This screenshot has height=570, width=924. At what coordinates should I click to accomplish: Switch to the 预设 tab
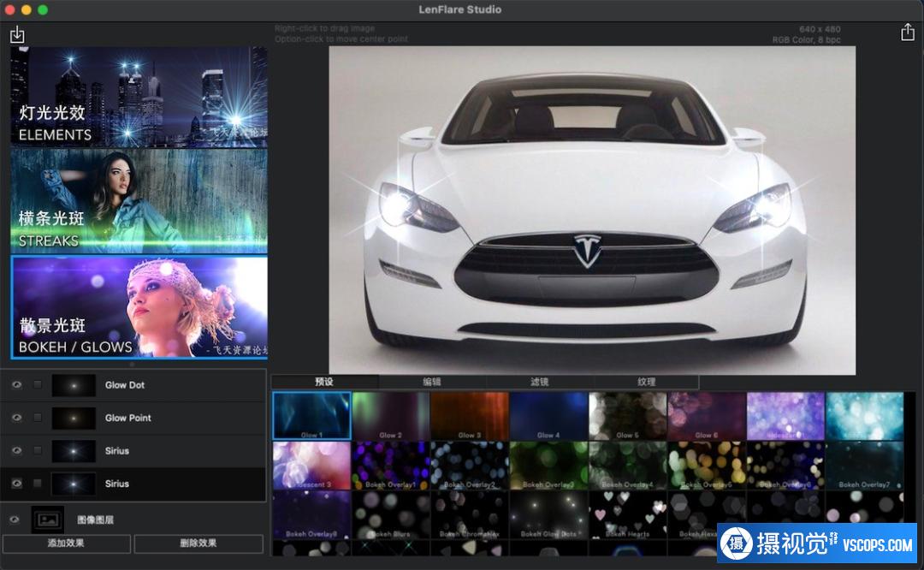[x=325, y=382]
